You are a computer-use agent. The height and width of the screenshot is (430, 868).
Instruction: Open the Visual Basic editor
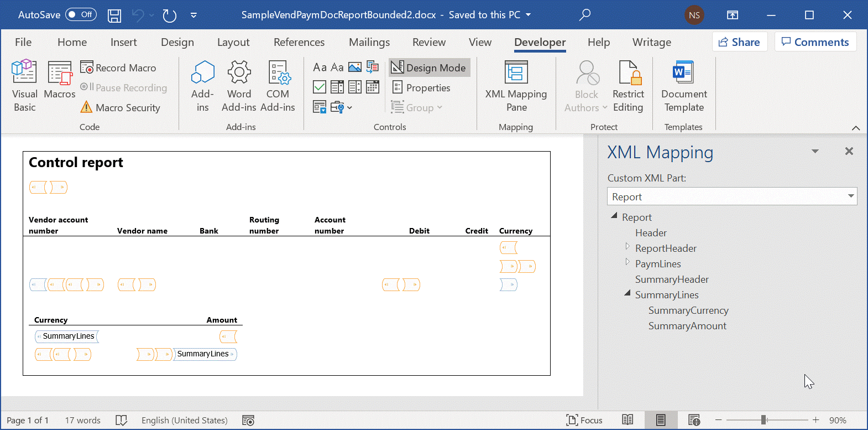(24, 86)
